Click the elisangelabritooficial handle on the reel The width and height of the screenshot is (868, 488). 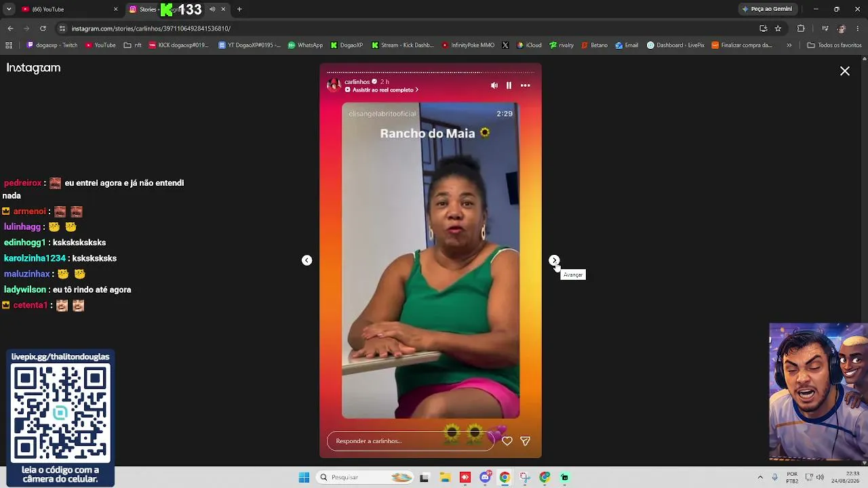[382, 114]
